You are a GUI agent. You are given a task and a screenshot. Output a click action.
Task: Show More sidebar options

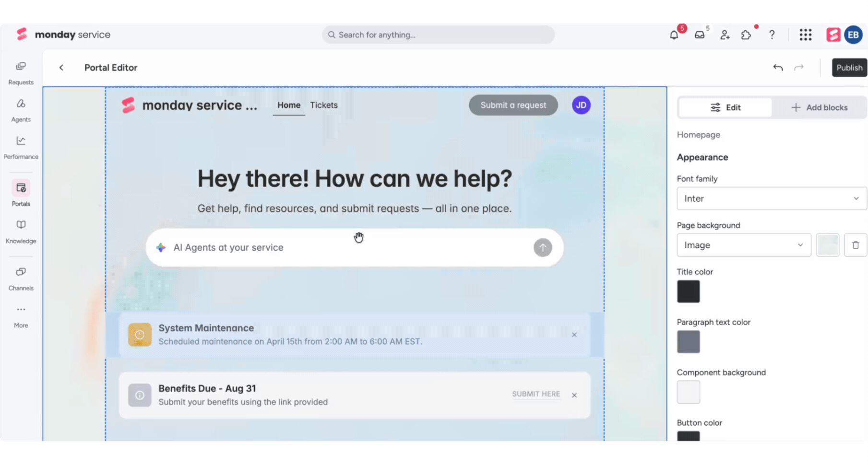tap(21, 316)
